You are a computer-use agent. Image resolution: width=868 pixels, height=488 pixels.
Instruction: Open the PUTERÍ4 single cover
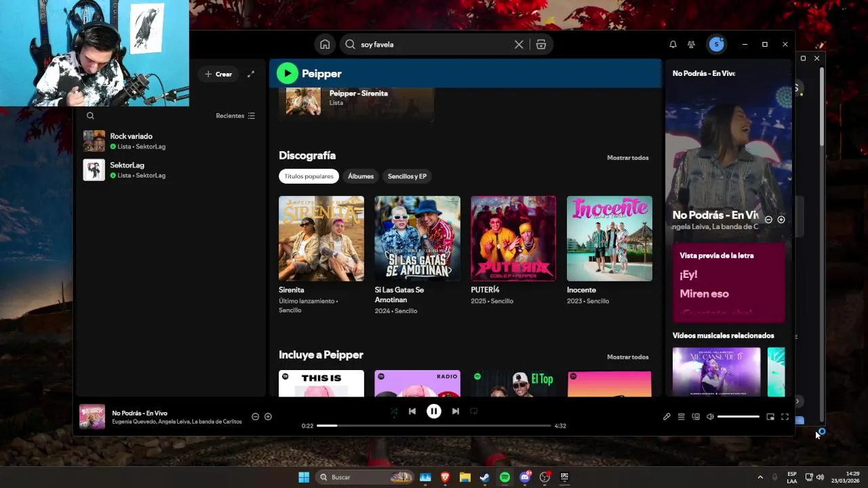point(513,239)
